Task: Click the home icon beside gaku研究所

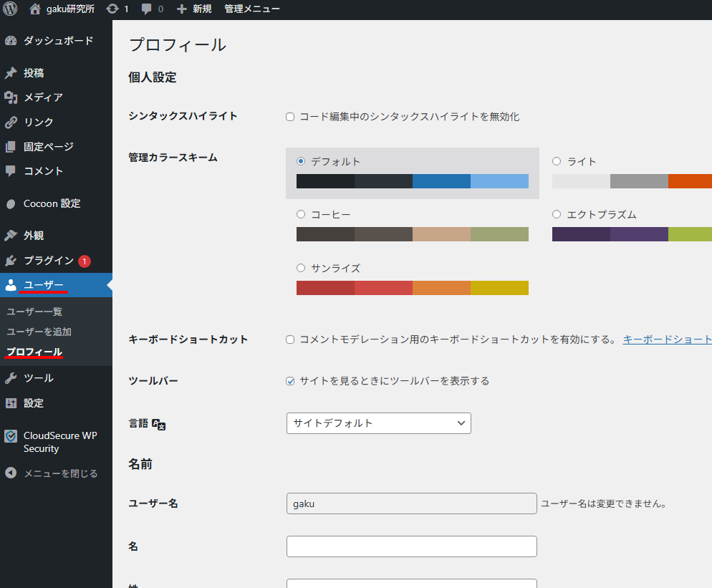Action: (x=35, y=9)
